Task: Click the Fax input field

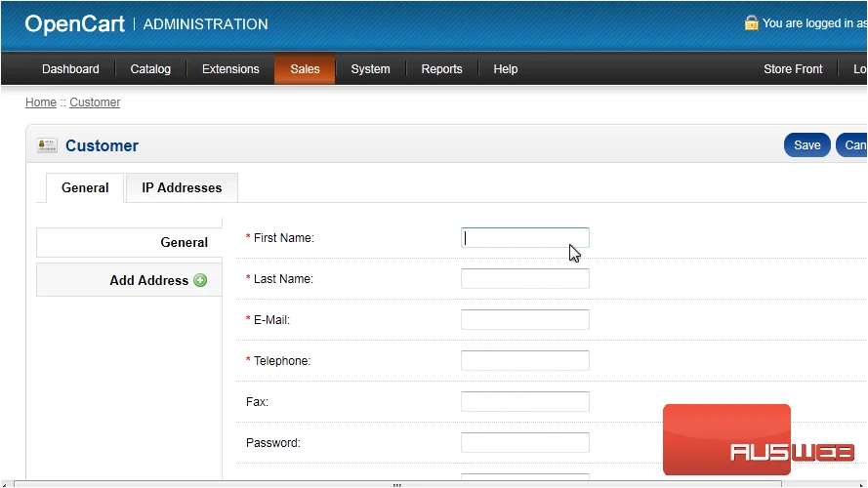Action: [x=524, y=402]
